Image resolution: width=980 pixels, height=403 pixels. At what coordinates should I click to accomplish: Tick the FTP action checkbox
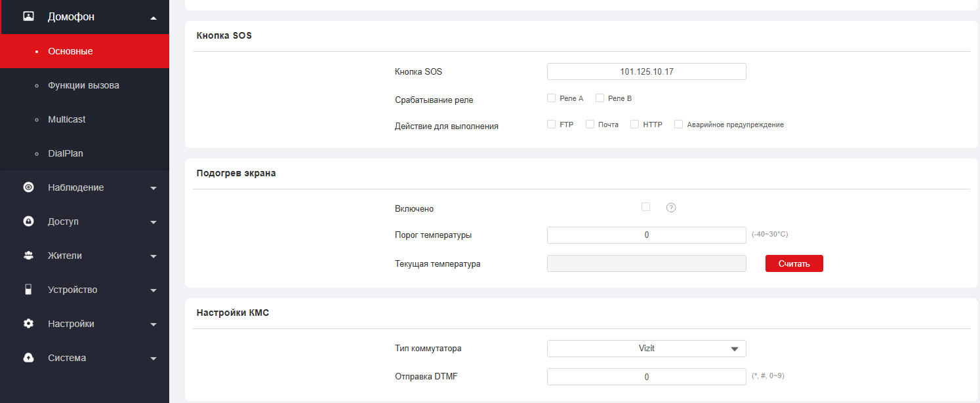click(551, 125)
